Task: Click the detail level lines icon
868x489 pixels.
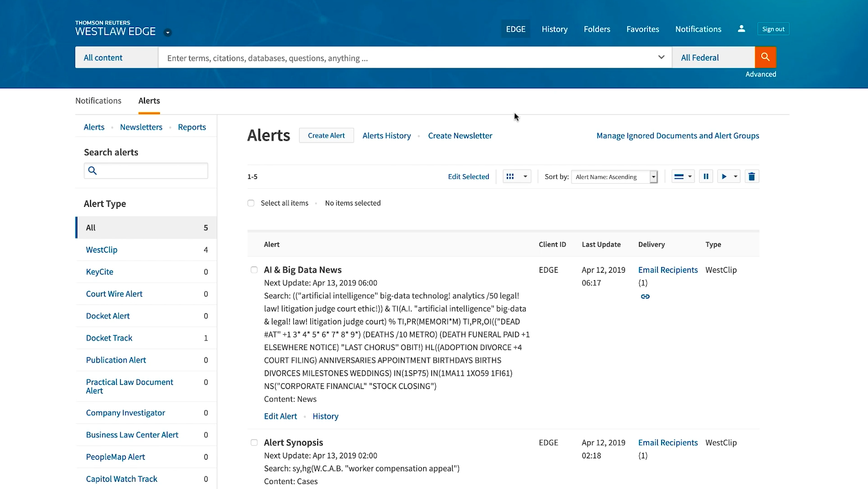Action: coord(678,177)
